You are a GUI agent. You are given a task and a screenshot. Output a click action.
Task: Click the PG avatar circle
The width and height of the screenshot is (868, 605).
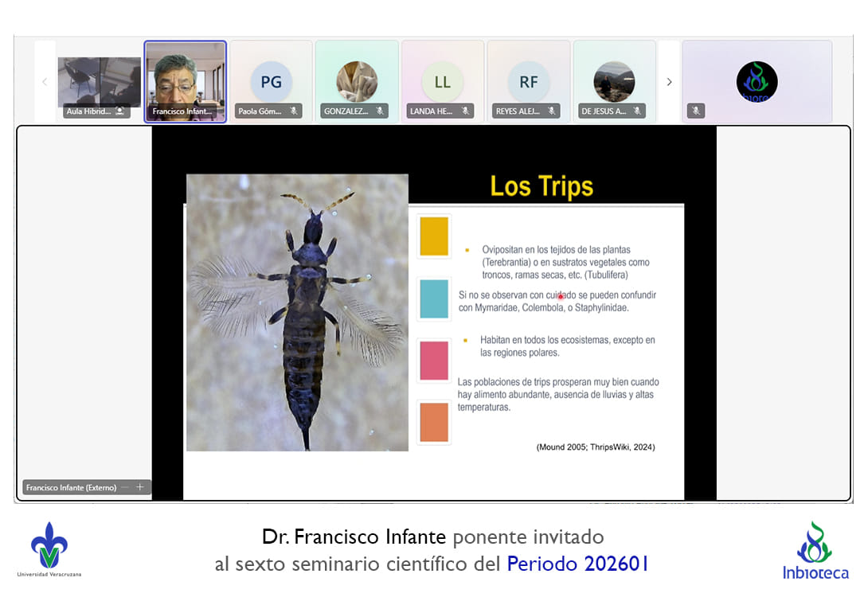point(271,82)
